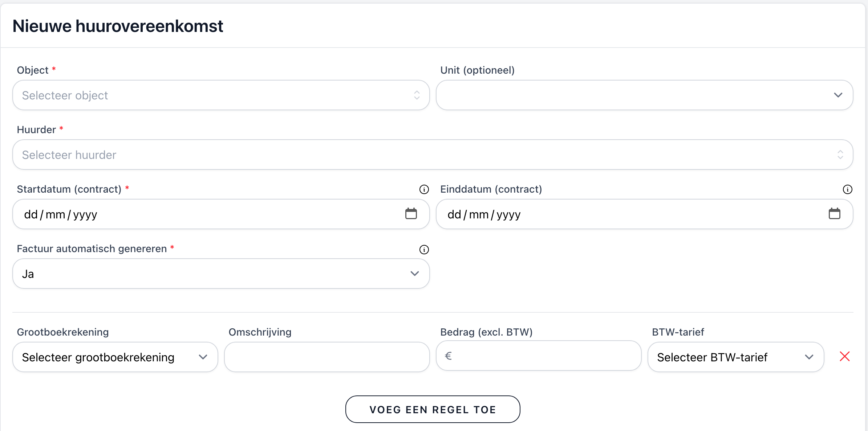Image resolution: width=868 pixels, height=431 pixels.
Task: Click the info icon next to Einddatum (contract)
Action: (x=848, y=189)
